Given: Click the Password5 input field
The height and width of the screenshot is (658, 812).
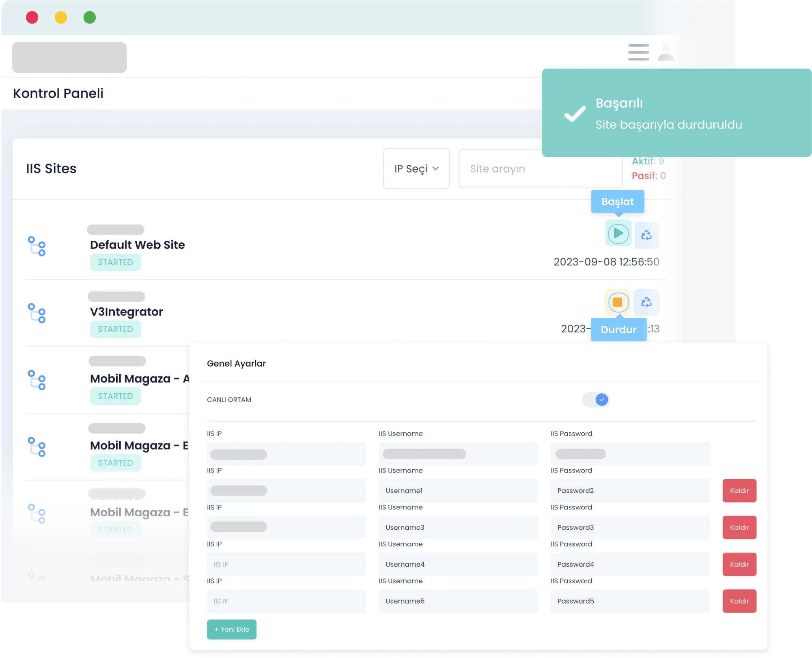Looking at the screenshot, I should 630,601.
